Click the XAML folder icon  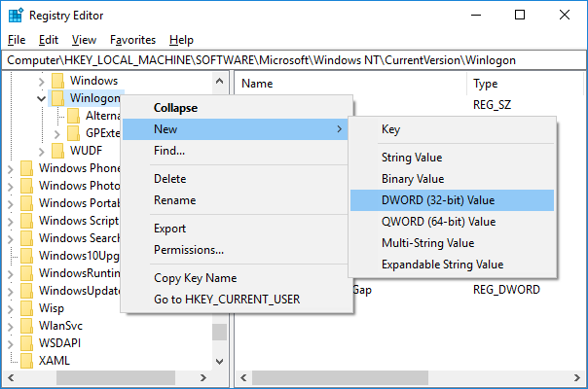[26, 361]
